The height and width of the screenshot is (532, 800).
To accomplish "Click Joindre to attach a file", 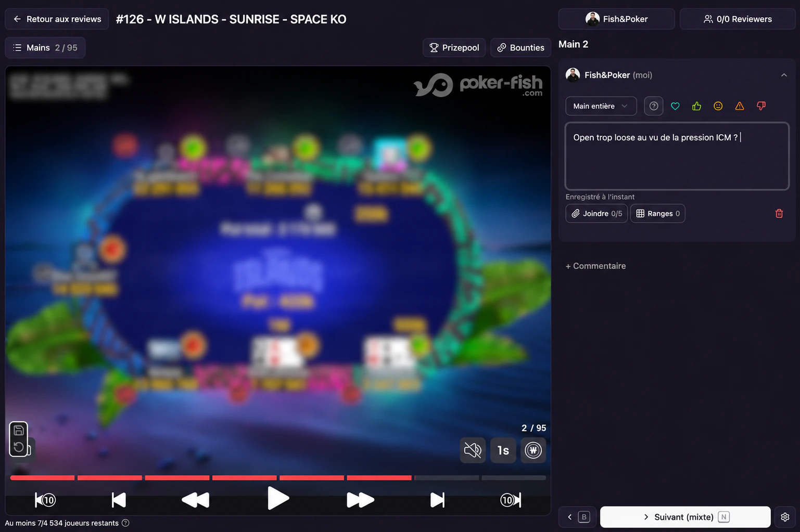I will [x=596, y=214].
